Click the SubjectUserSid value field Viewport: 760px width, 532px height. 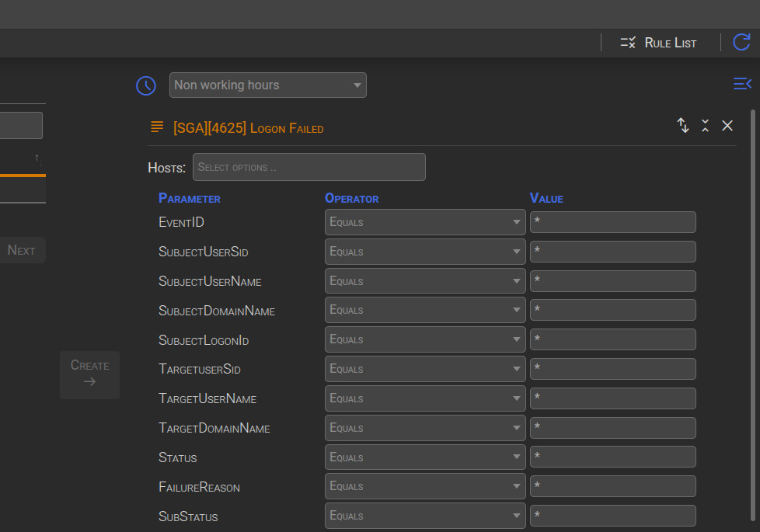pos(612,252)
